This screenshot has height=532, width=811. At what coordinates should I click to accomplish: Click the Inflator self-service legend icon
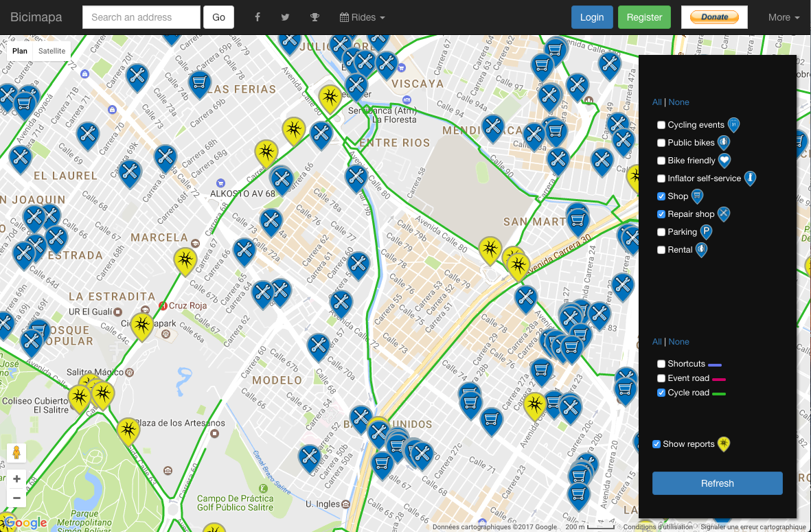750,178
